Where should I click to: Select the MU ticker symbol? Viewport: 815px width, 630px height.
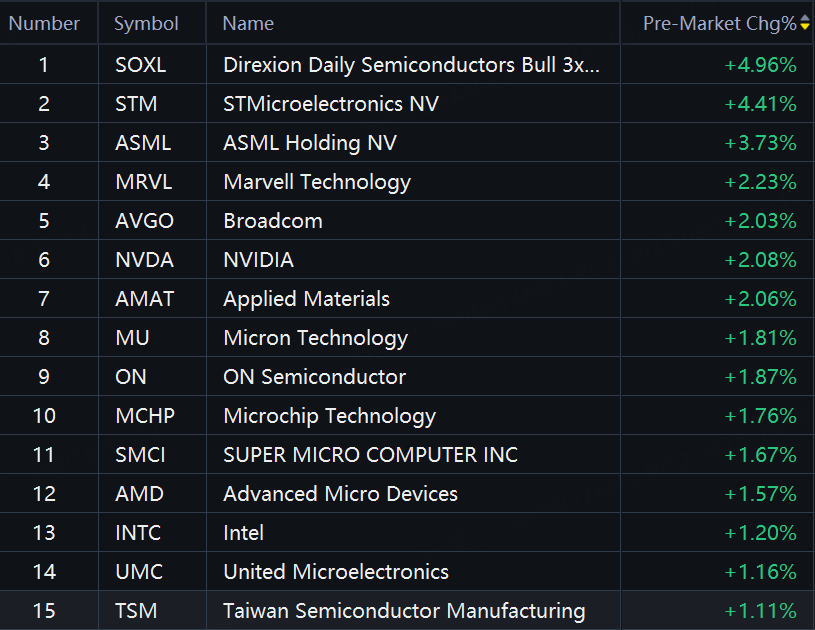coord(132,338)
